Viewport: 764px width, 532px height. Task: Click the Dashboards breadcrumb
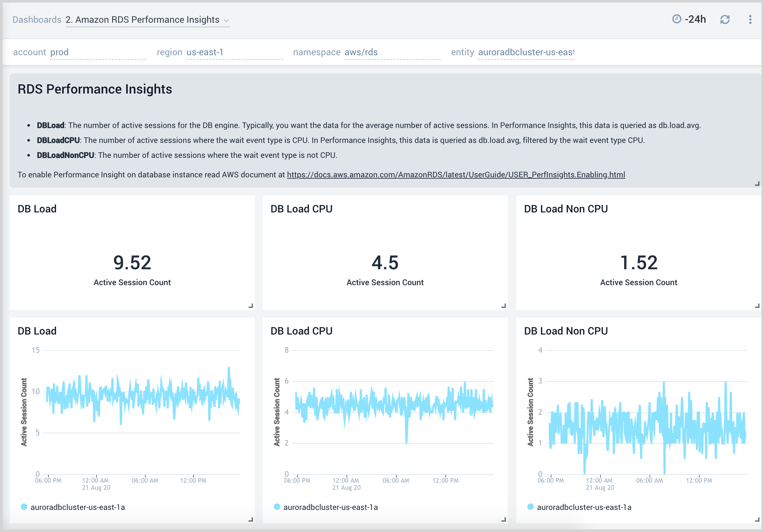tap(37, 19)
